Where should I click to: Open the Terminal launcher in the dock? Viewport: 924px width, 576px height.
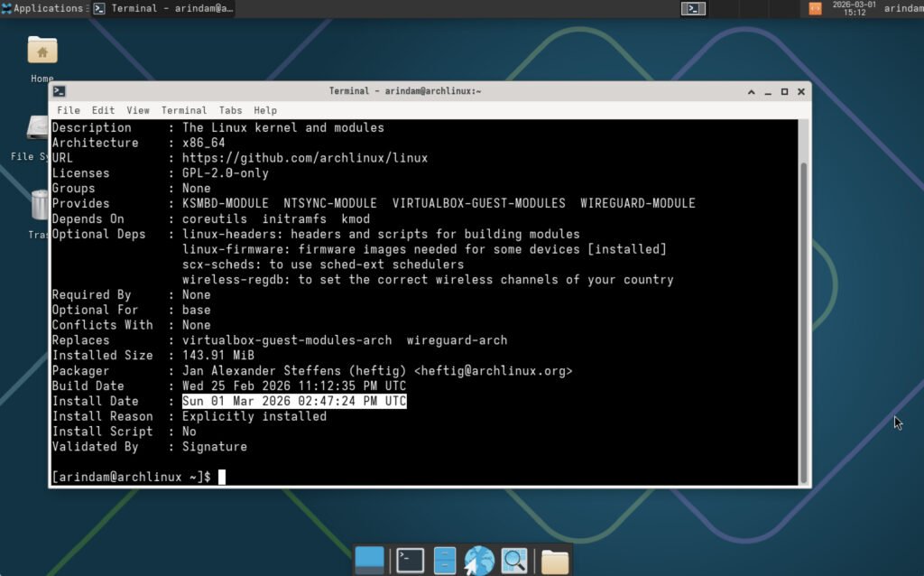pos(408,559)
